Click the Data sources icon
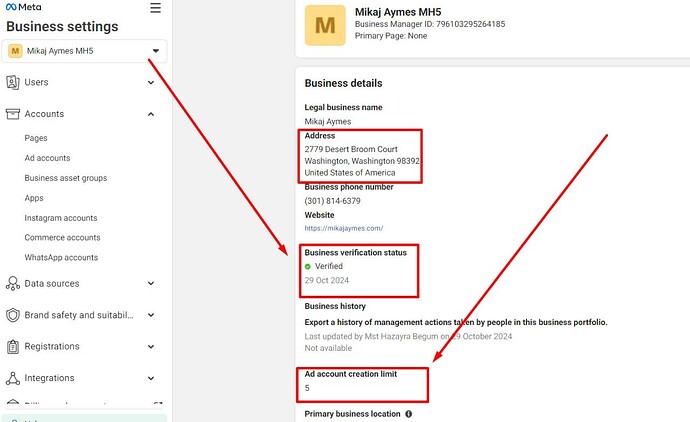Image resolution: width=690 pixels, height=422 pixels. [x=13, y=283]
